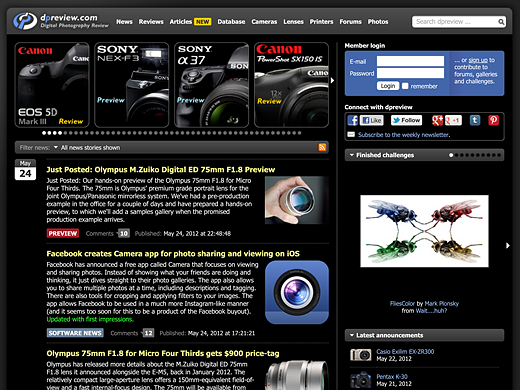Open the Cameras menu
This screenshot has width=520, height=390.
[x=264, y=22]
